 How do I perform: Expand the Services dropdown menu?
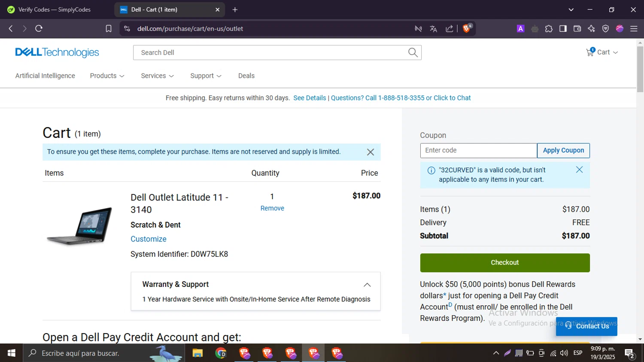(157, 76)
